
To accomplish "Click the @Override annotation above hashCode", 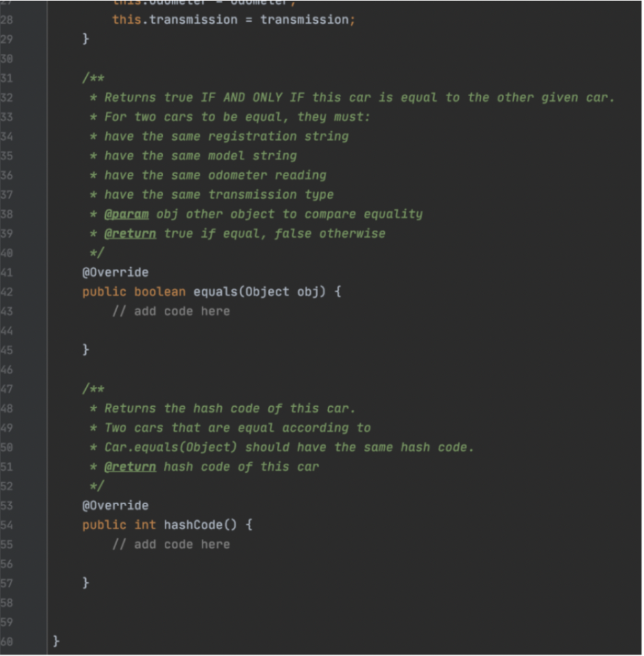I will [115, 506].
